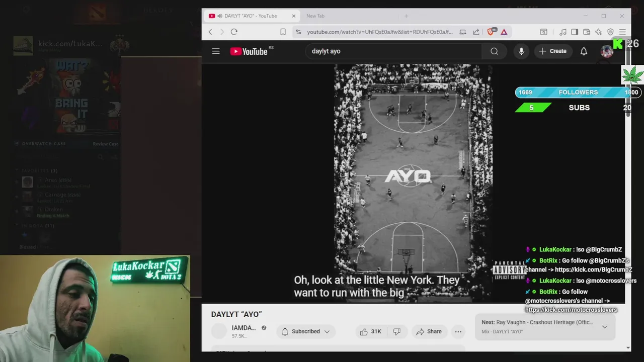This screenshot has width=644, height=362.
Task: Open Brave Shields lion icon
Action: [x=491, y=32]
